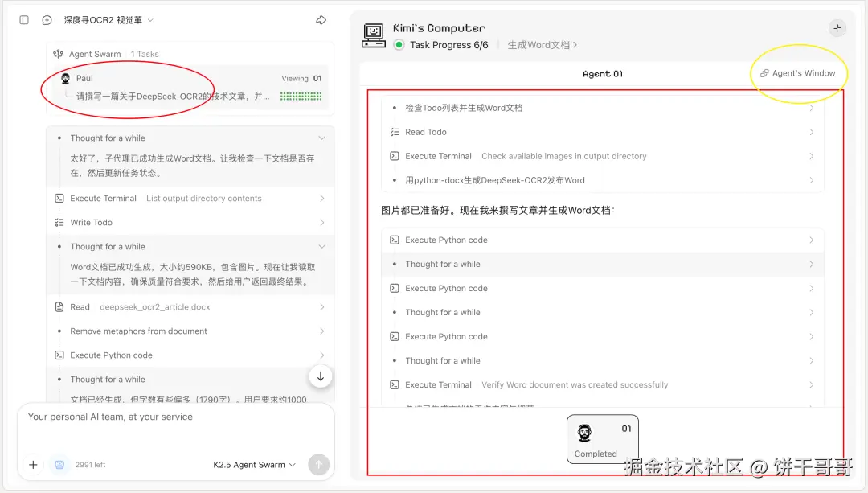This screenshot has width=868, height=493.
Task: Open the Agent's Window link
Action: pyautogui.click(x=799, y=72)
